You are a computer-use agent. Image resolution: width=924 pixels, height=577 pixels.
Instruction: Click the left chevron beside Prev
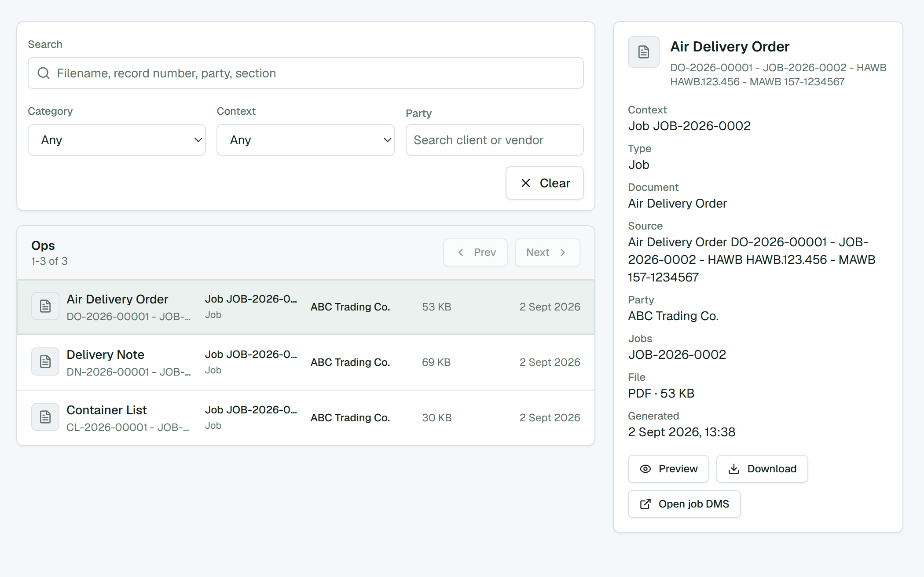461,252
